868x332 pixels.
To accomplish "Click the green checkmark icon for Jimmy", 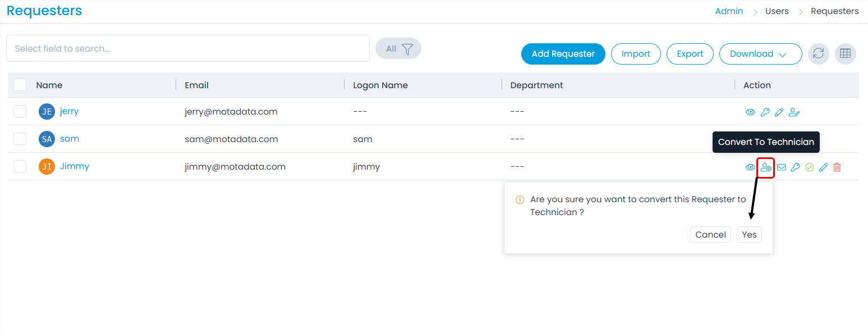I will pyautogui.click(x=809, y=167).
